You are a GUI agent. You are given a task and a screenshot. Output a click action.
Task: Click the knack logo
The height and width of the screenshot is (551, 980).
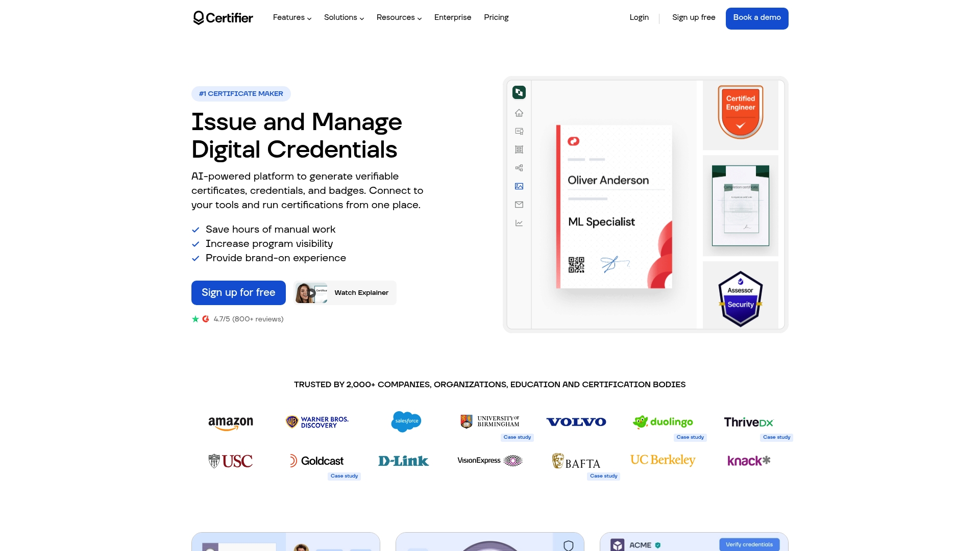[x=749, y=461]
